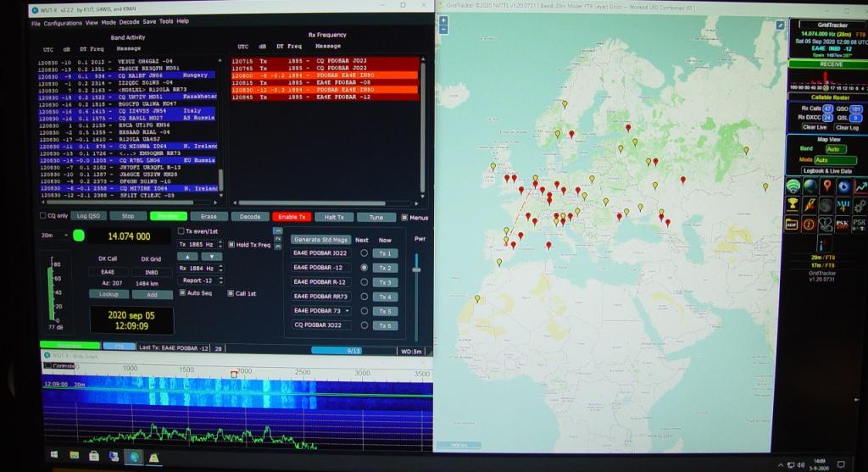
Task: Click Clear Live in GridTracker
Action: click(815, 127)
